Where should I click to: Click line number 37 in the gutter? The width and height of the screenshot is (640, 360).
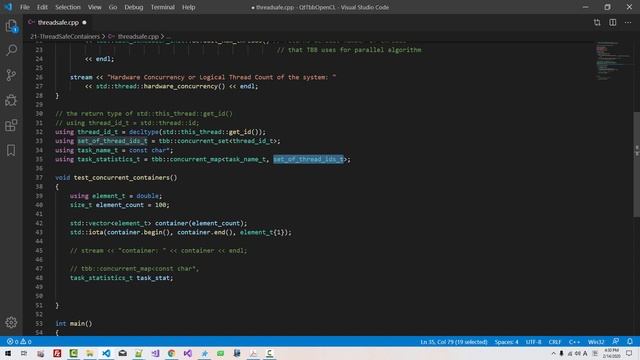[x=39, y=178]
